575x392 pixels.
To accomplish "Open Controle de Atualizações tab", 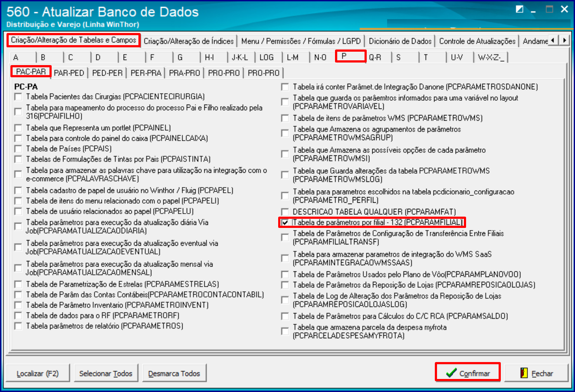I will pos(477,41).
